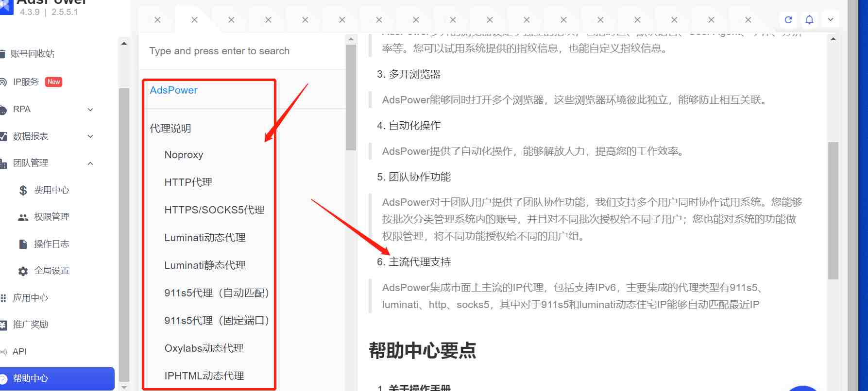Open the Luminati动态代理 doc page
Viewport: 868px width, 391px height.
click(205, 238)
